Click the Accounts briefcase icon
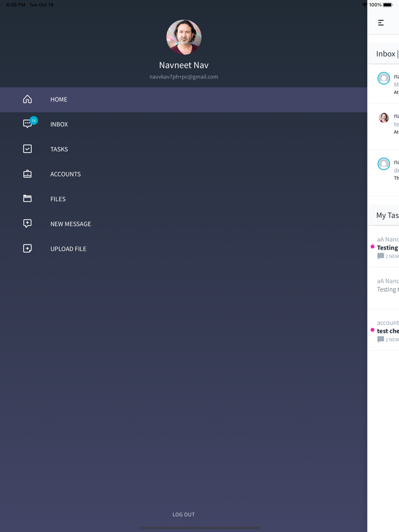The height and width of the screenshot is (532, 399). [27, 174]
